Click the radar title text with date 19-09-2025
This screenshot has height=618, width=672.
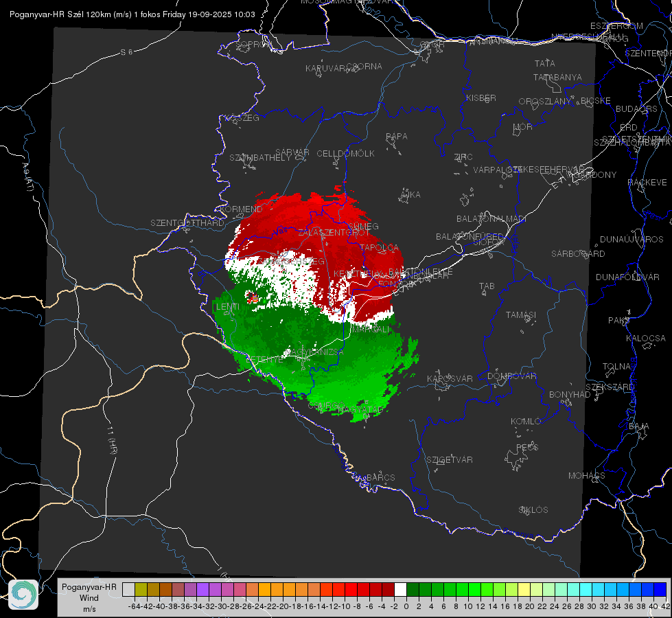click(132, 14)
